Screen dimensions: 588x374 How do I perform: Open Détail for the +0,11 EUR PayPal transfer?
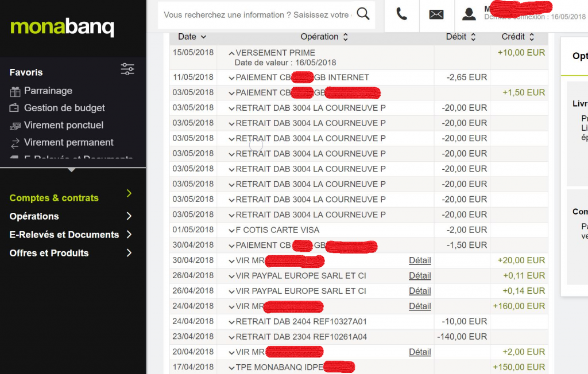(x=420, y=276)
